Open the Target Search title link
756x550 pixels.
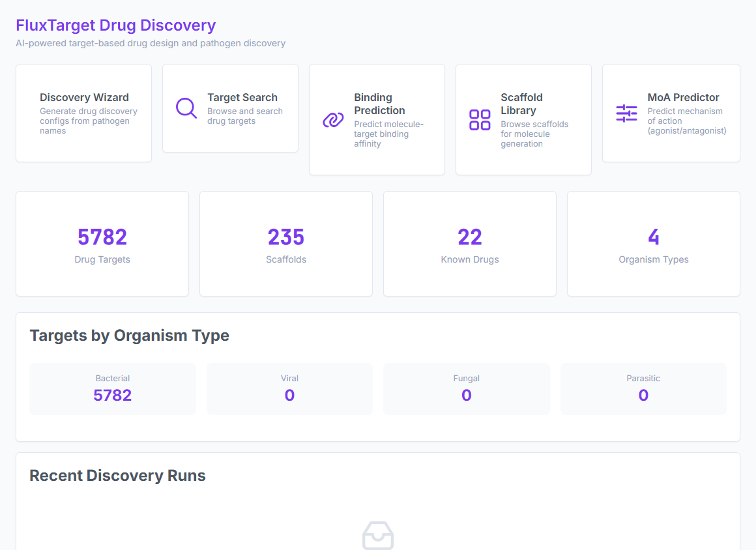point(242,97)
